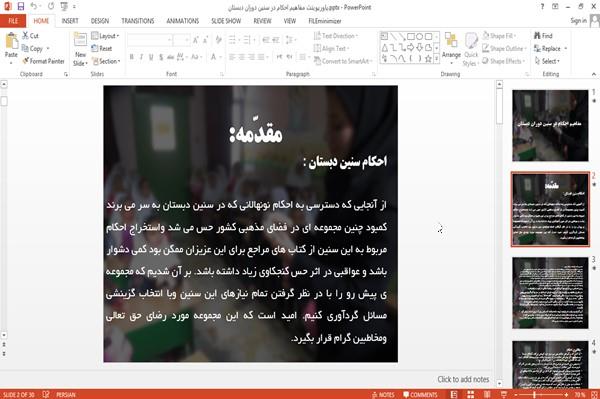Click to add notes field
This screenshot has width=600, height=399.
463,379
